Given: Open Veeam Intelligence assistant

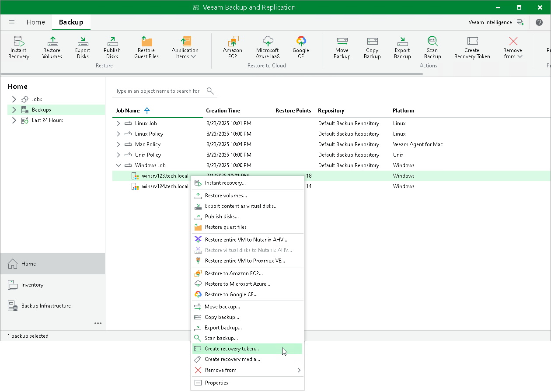Looking at the screenshot, I should [496, 22].
